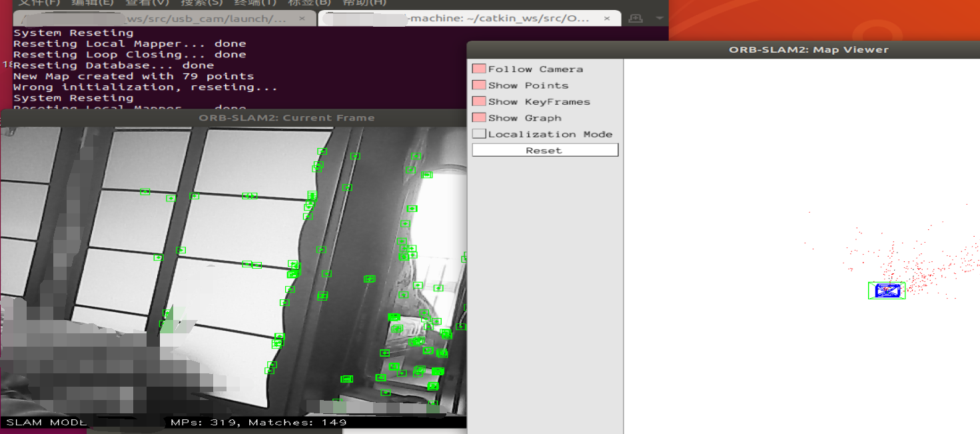The image size is (980, 434).
Task: Toggle the Show KeyFrames checkbox
Action: coord(479,101)
